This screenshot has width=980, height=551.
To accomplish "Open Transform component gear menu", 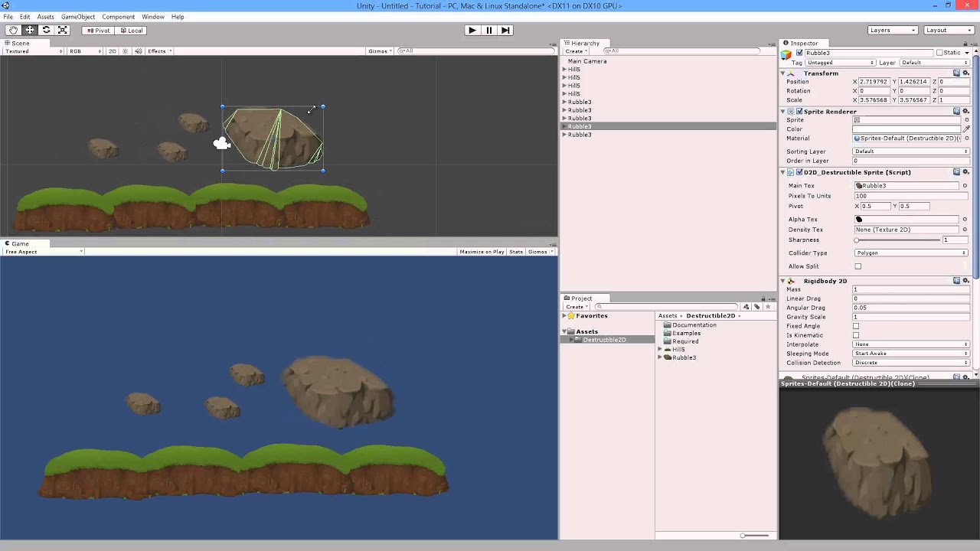I will coord(966,73).
